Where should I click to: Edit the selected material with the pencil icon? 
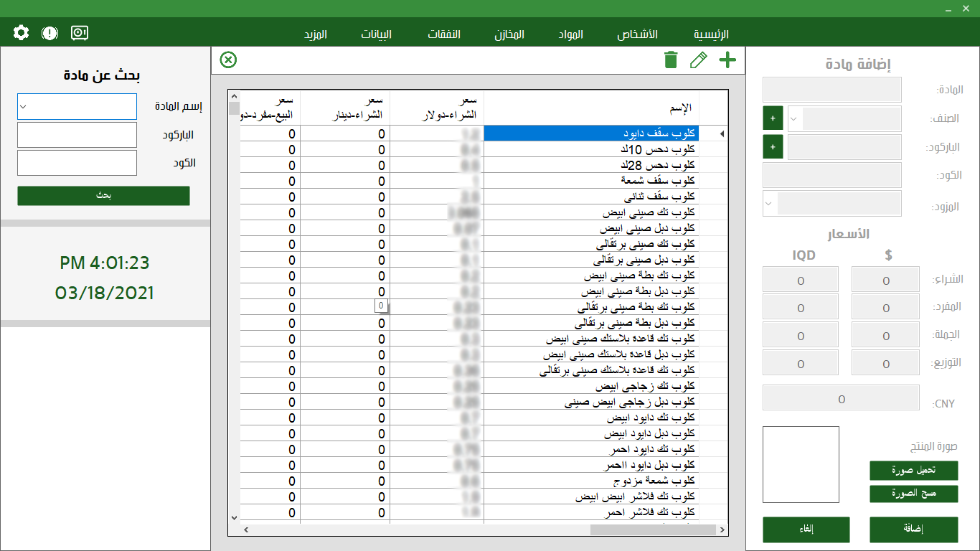pos(699,60)
